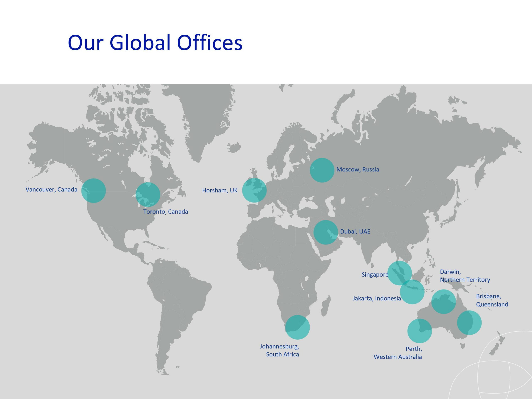The width and height of the screenshot is (532, 399).
Task: Click the Johannesburg teal circle marker
Action: (298, 327)
